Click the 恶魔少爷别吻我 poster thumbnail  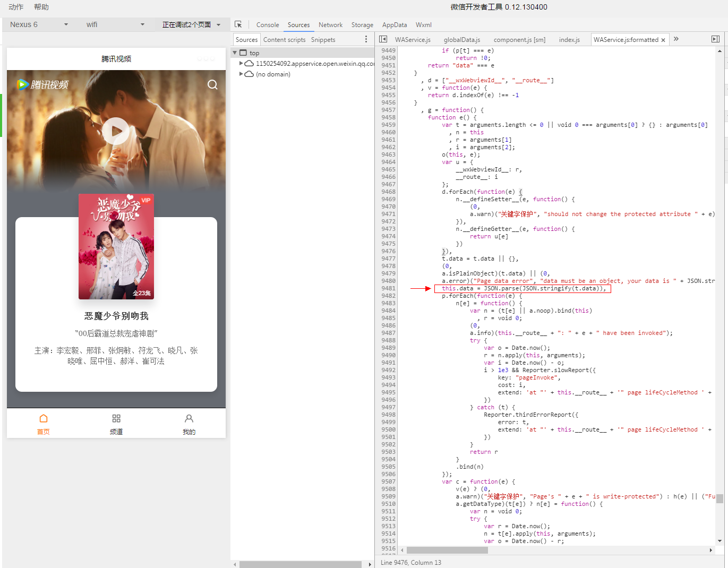[116, 246]
